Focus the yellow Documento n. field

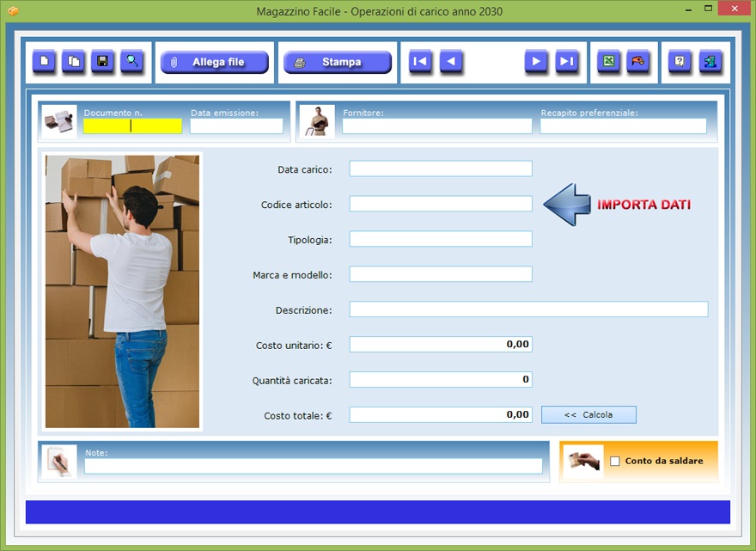(x=132, y=126)
